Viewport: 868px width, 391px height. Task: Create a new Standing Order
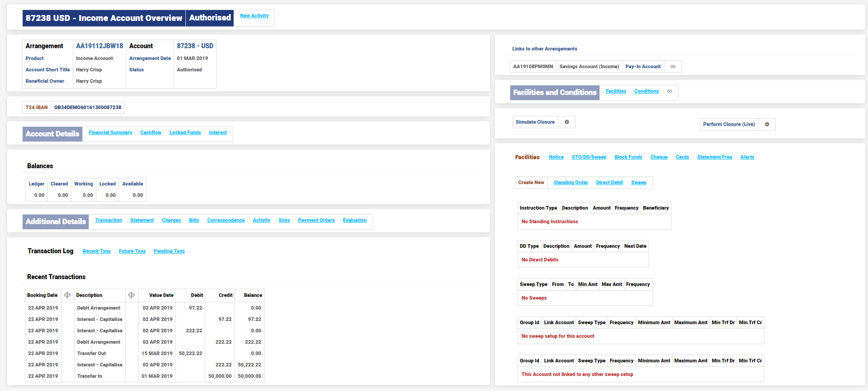[x=571, y=183]
